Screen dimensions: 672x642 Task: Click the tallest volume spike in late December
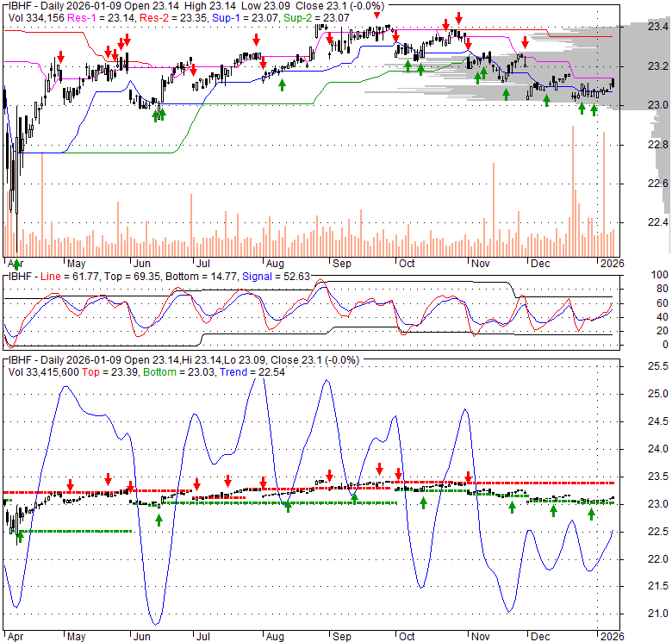click(573, 191)
